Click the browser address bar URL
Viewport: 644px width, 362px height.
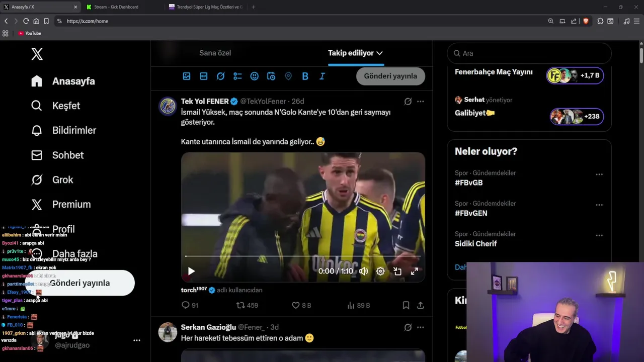pyautogui.click(x=87, y=21)
